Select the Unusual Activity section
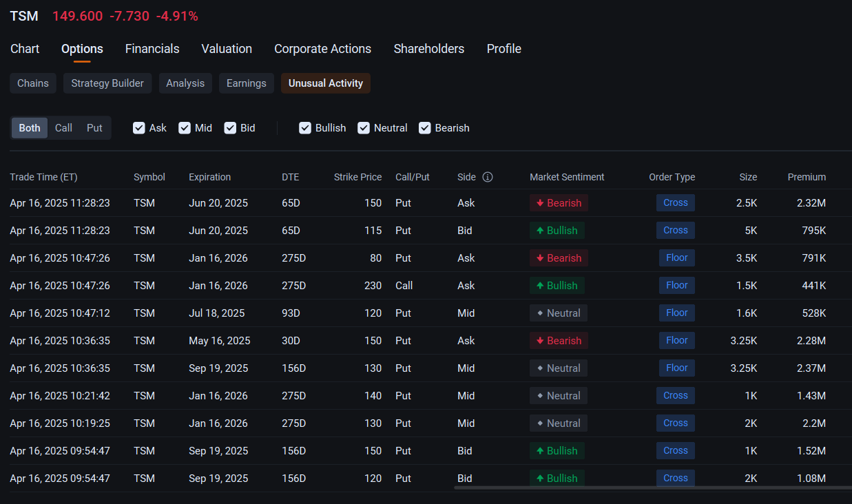This screenshot has width=852, height=504. point(326,83)
